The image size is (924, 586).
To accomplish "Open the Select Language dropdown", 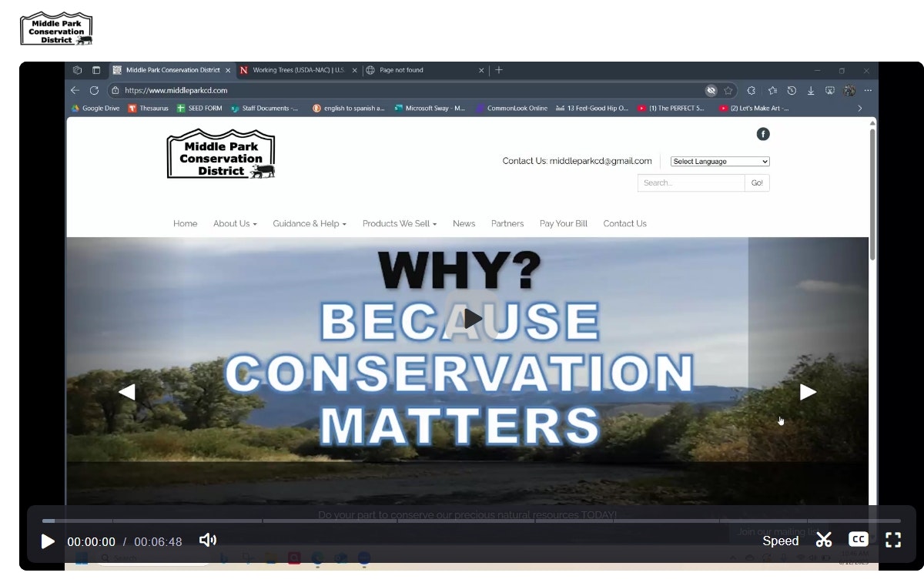I will pos(719,162).
